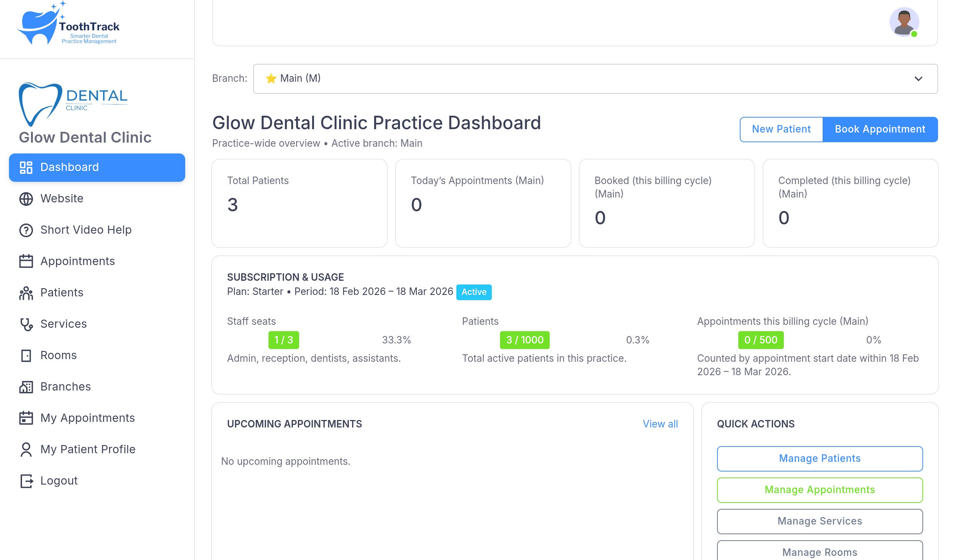Click the Appointments calendar icon

point(26,262)
